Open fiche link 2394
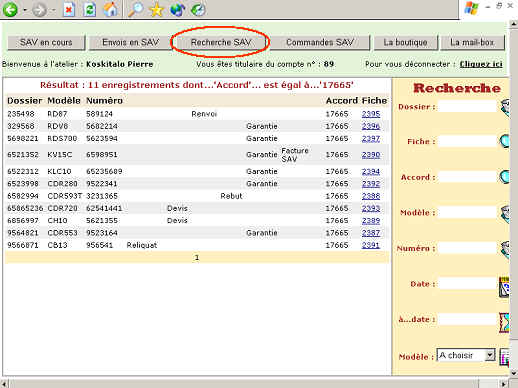The image size is (518, 388). 371,171
